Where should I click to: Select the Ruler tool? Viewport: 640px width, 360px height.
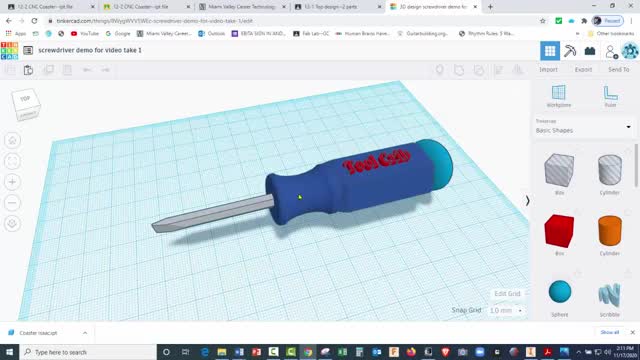[610, 96]
